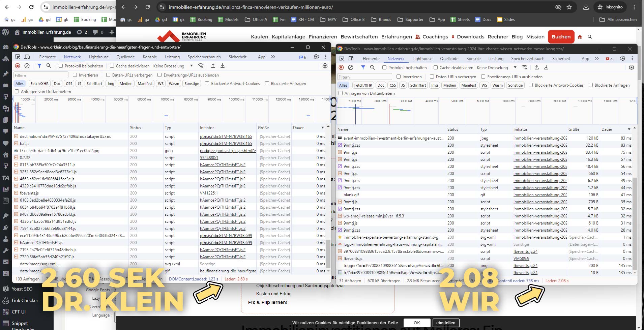Open Kapitalanlage in site navigation menu
The width and height of the screenshot is (644, 330).
(288, 37)
